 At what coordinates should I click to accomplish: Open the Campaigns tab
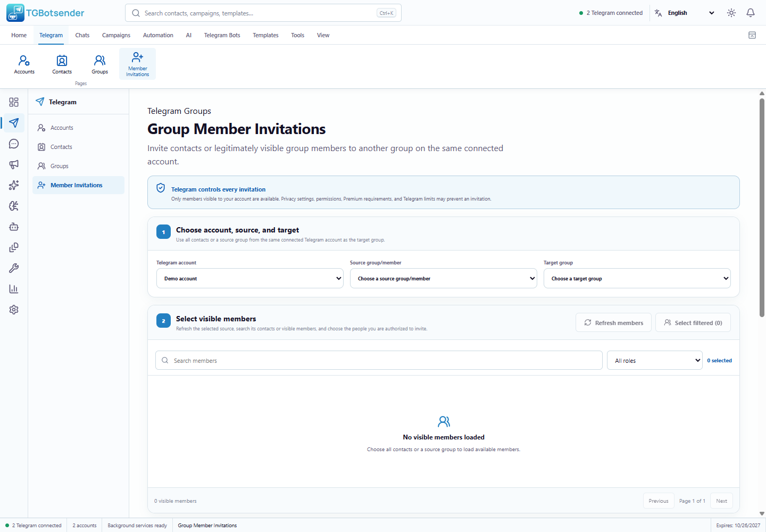pyautogui.click(x=116, y=35)
